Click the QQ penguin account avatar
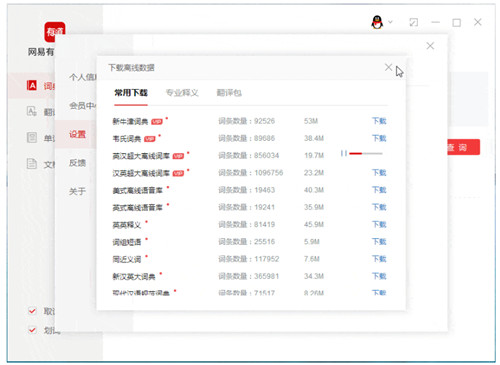 coord(377,22)
